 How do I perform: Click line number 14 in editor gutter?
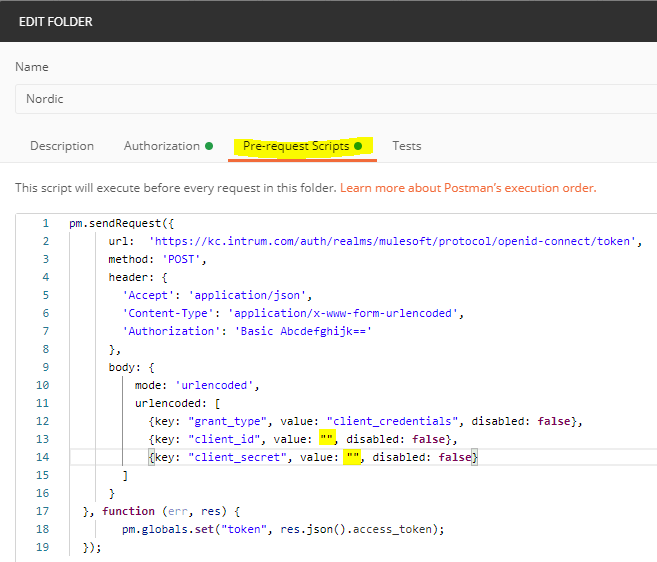(42, 457)
